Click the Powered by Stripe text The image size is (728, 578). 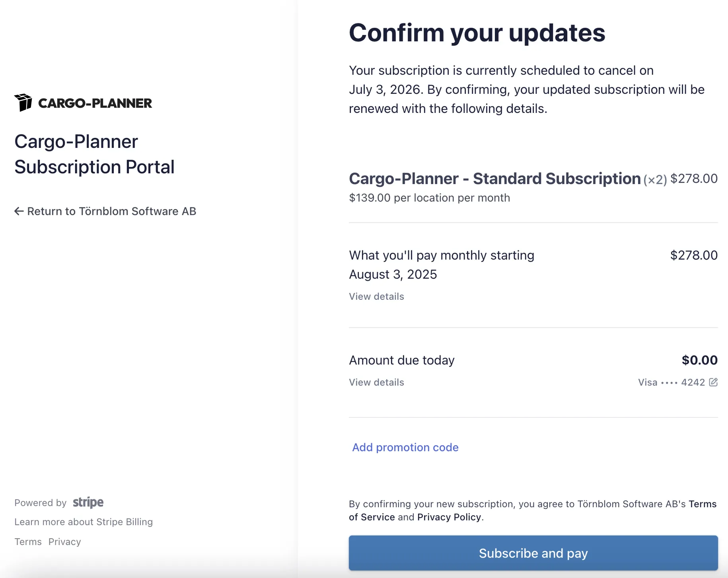[40, 502]
